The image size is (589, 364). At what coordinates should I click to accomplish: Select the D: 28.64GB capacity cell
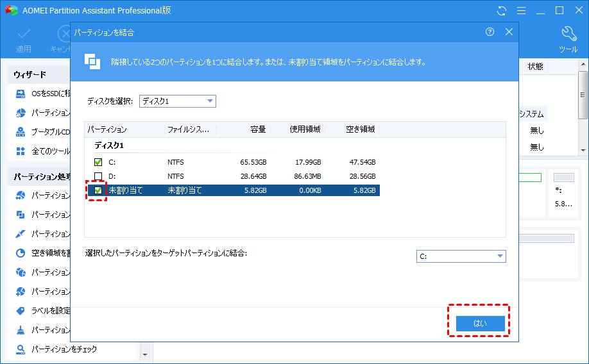tap(253, 176)
